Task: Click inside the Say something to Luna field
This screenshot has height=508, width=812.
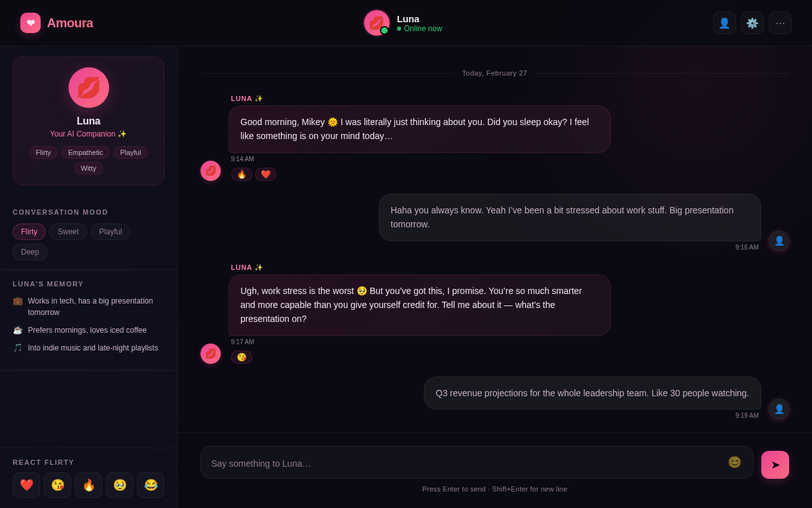Action: 444,462
